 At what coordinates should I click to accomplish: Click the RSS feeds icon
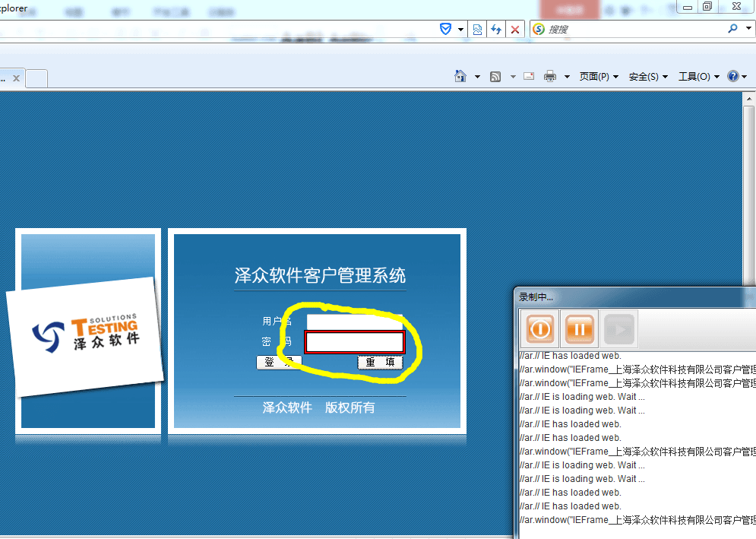pyautogui.click(x=495, y=77)
